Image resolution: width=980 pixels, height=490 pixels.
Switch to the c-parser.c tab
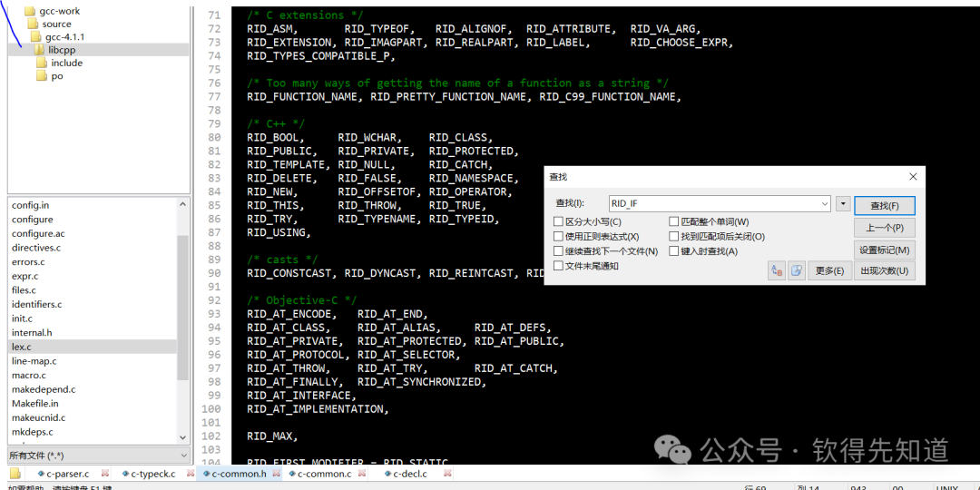[68, 474]
